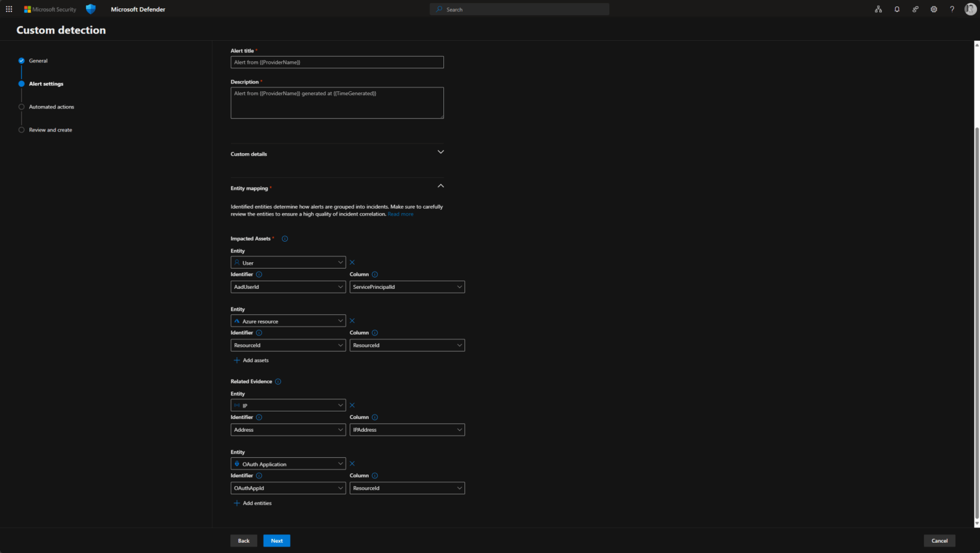
Task: Open the app launcher waffle icon
Action: (9, 9)
